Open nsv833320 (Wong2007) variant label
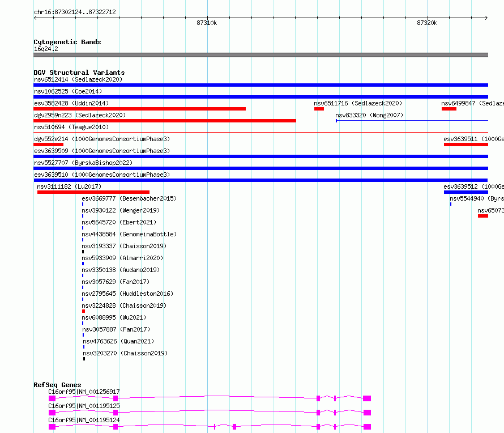Viewport: 504px width, 433px height. coord(369,115)
